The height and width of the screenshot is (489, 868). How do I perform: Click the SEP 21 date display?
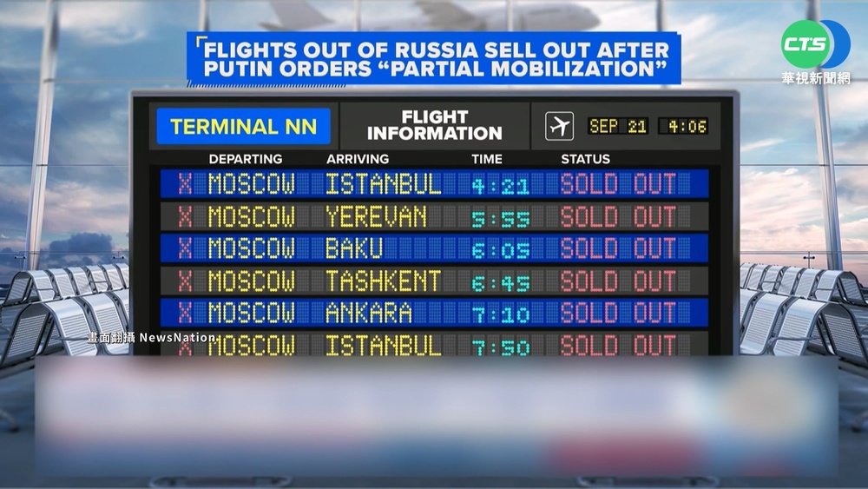tap(618, 126)
